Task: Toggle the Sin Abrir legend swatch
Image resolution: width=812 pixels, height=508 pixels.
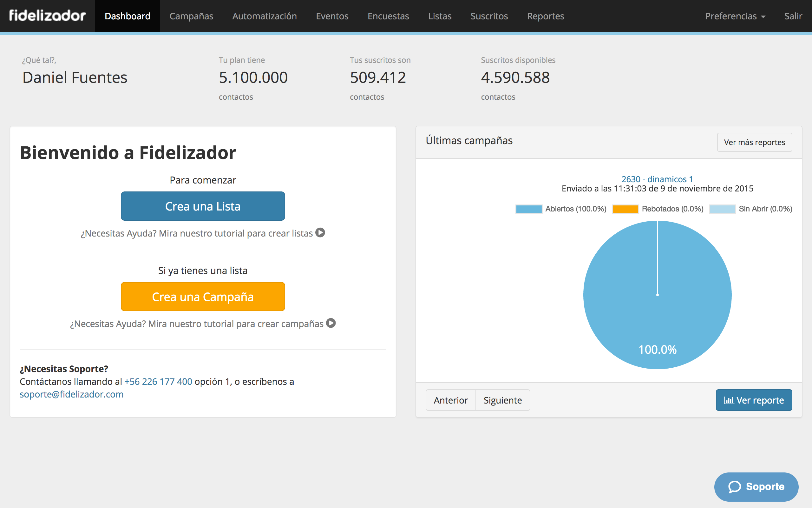Action: tap(722, 209)
